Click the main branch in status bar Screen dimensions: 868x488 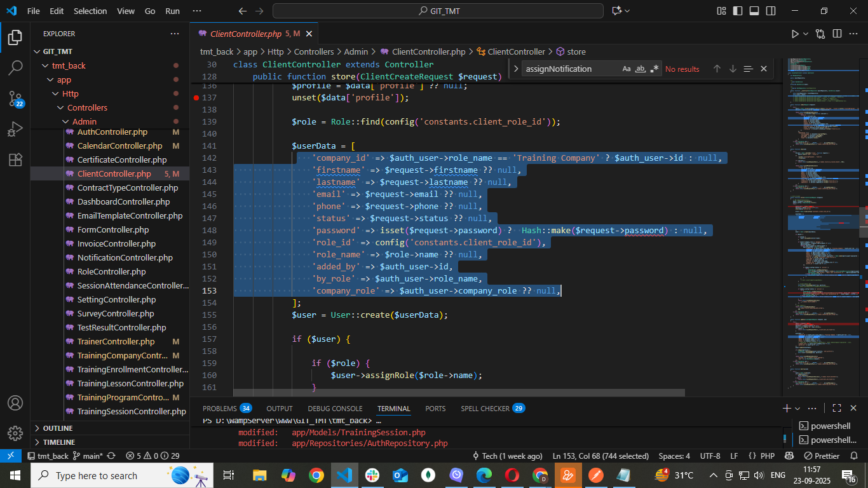88,456
